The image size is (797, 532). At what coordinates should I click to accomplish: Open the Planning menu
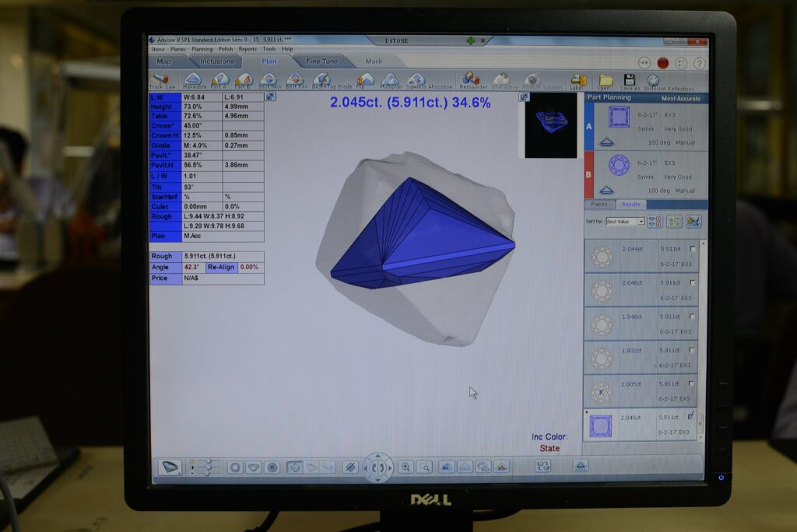click(x=202, y=49)
